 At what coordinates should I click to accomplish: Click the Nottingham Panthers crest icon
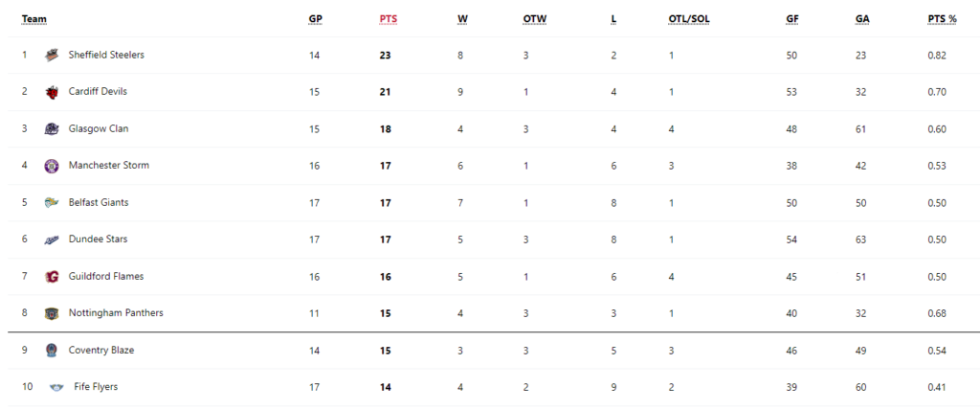coord(52,313)
